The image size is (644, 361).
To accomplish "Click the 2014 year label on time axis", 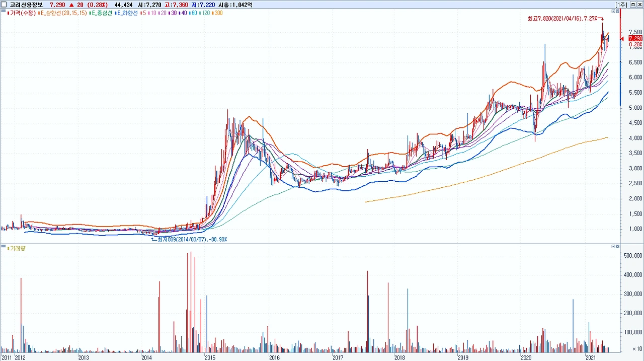I will tap(146, 357).
